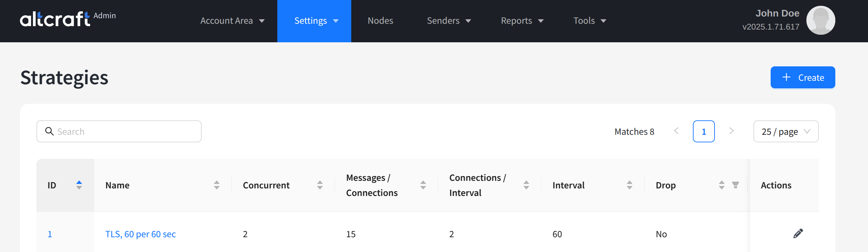This screenshot has height=252, width=868.
Task: Open the 25 / page size dropdown
Action: (x=786, y=131)
